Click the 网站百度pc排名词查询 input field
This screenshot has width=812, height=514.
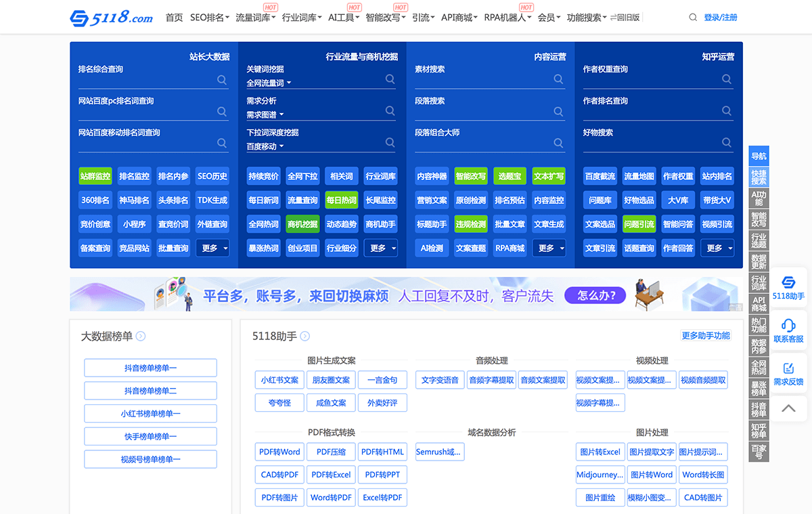[145, 112]
